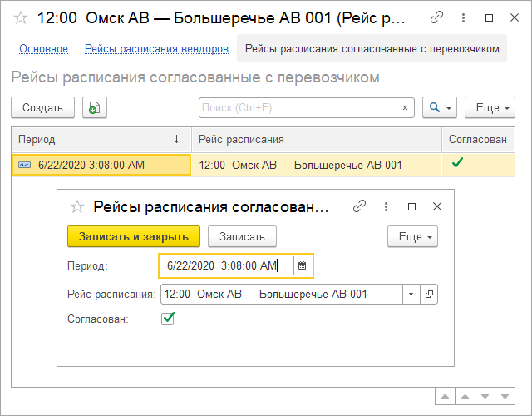Favorite the dialog with star icon
Viewport: 532px width, 416px height.
click(x=77, y=206)
